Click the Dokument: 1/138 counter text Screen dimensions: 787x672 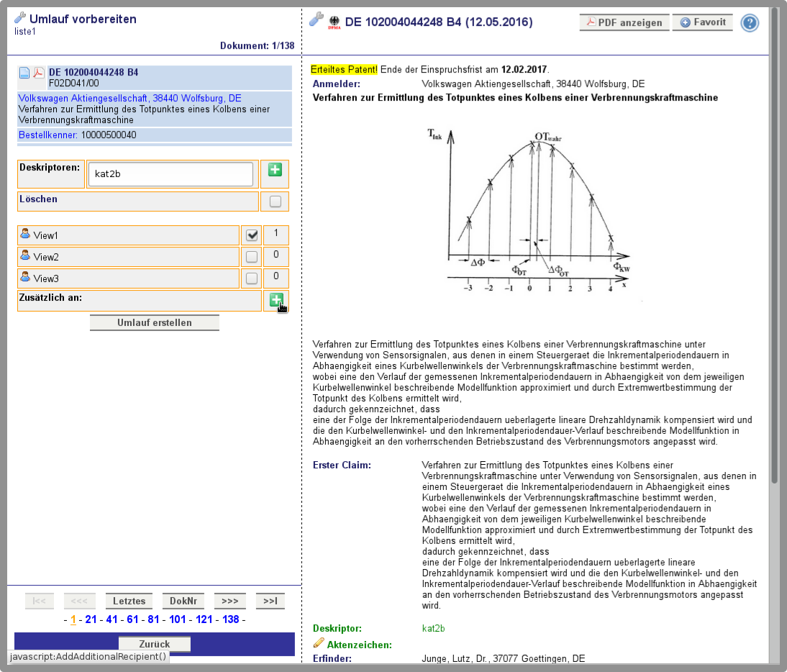point(257,45)
